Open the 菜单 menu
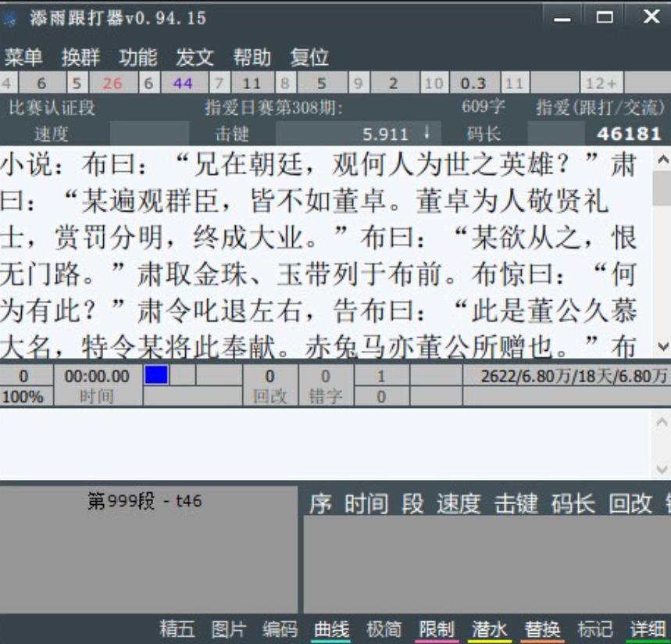This screenshot has width=671, height=644. point(23,57)
